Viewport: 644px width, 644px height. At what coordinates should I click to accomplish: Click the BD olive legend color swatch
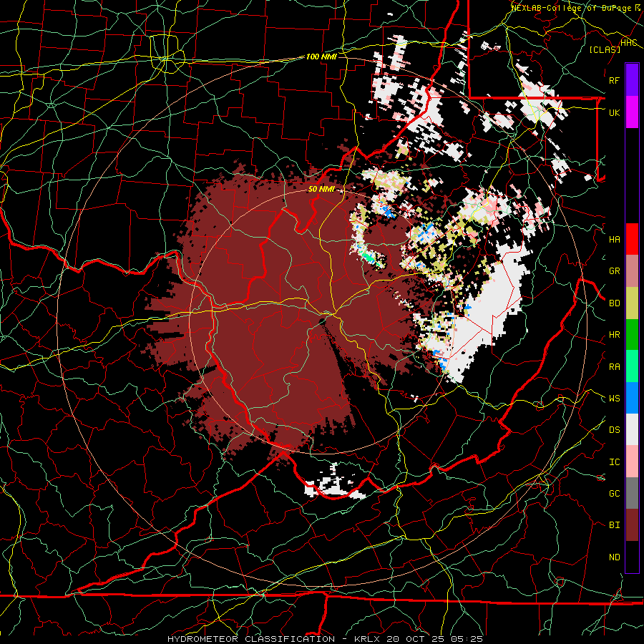632,303
